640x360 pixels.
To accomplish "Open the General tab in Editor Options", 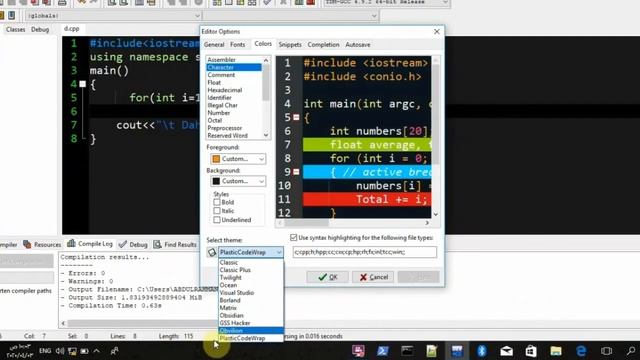I will (214, 44).
